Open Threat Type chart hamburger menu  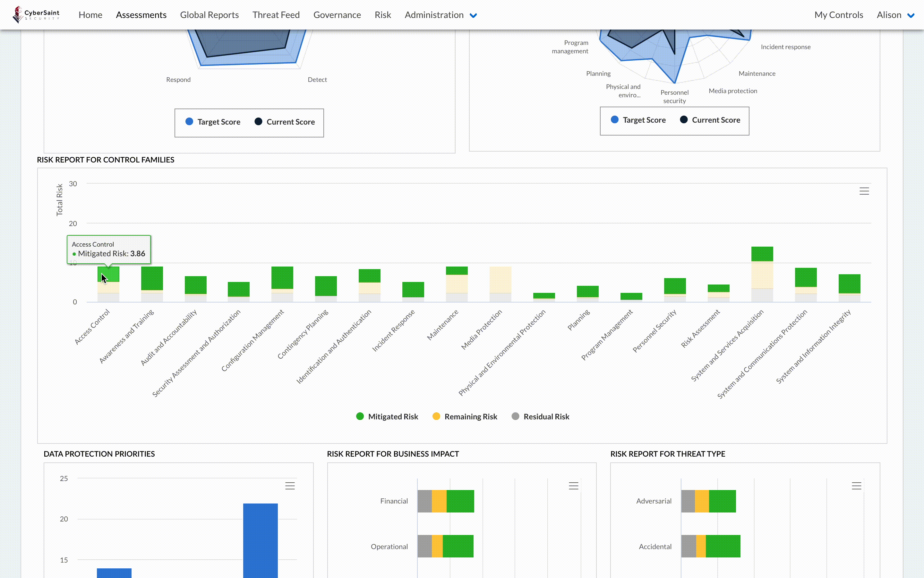(x=856, y=486)
